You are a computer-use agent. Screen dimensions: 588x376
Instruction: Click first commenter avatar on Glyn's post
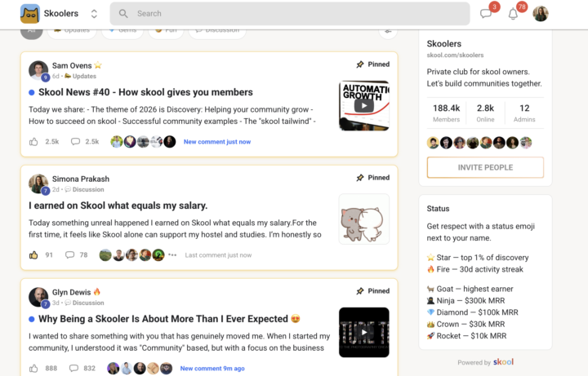(x=114, y=368)
